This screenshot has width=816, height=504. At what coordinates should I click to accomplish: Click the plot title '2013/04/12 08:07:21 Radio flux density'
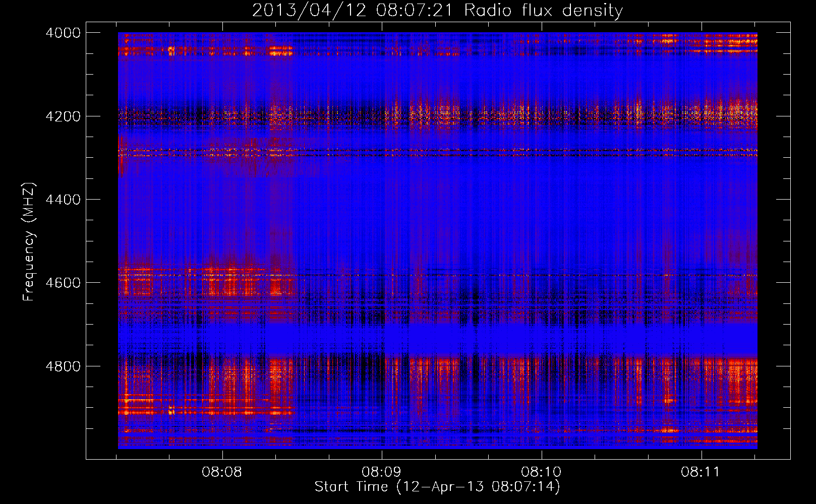coord(437,11)
